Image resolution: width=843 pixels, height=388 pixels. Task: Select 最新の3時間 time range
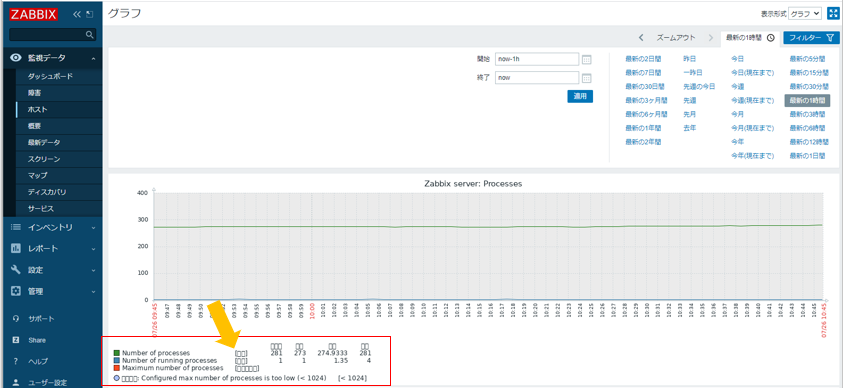(808, 114)
